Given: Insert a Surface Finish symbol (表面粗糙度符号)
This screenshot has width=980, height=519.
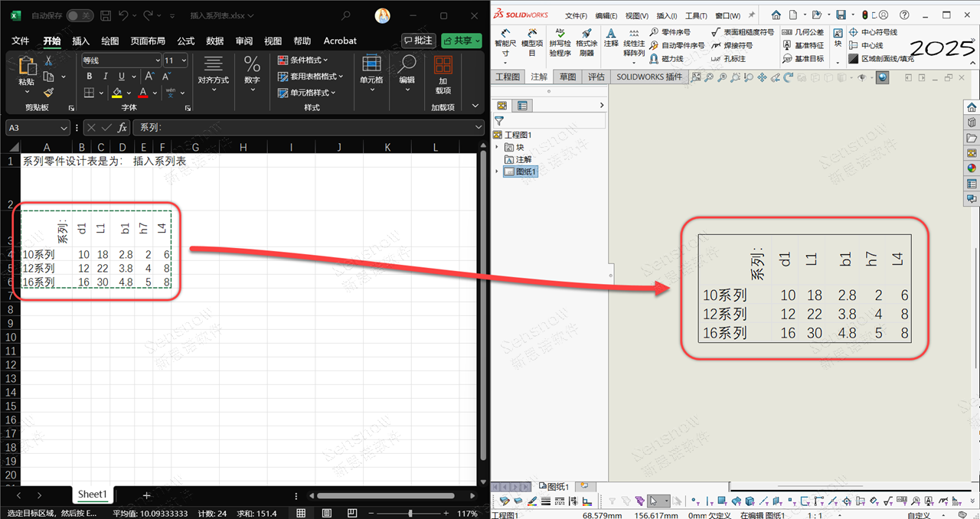Looking at the screenshot, I should 742,32.
